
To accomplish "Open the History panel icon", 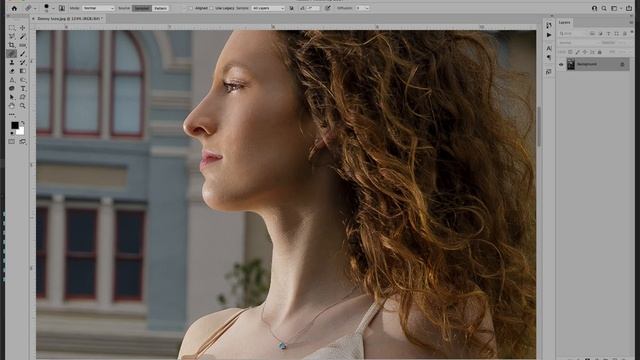I will coord(549,25).
